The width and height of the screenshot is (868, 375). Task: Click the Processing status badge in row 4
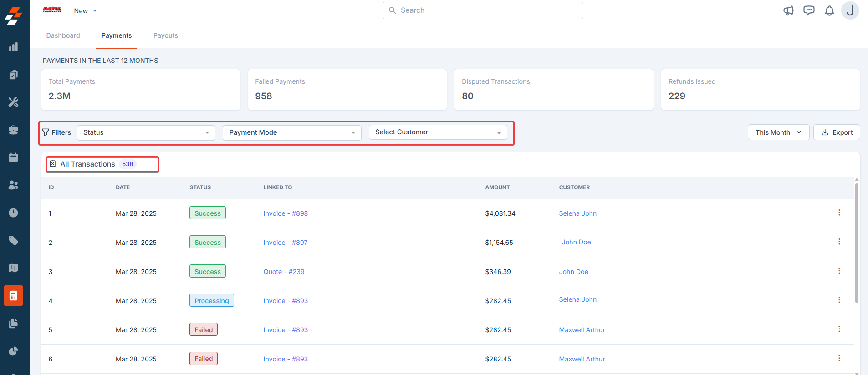(x=212, y=300)
